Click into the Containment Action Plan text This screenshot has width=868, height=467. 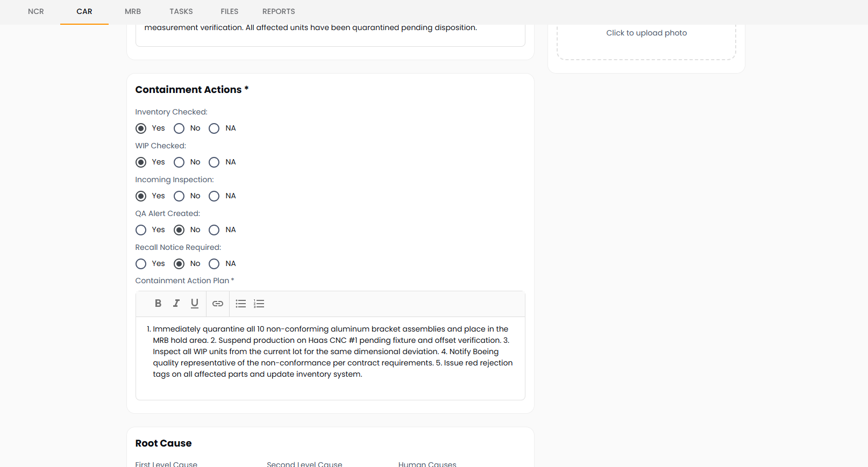point(330,352)
